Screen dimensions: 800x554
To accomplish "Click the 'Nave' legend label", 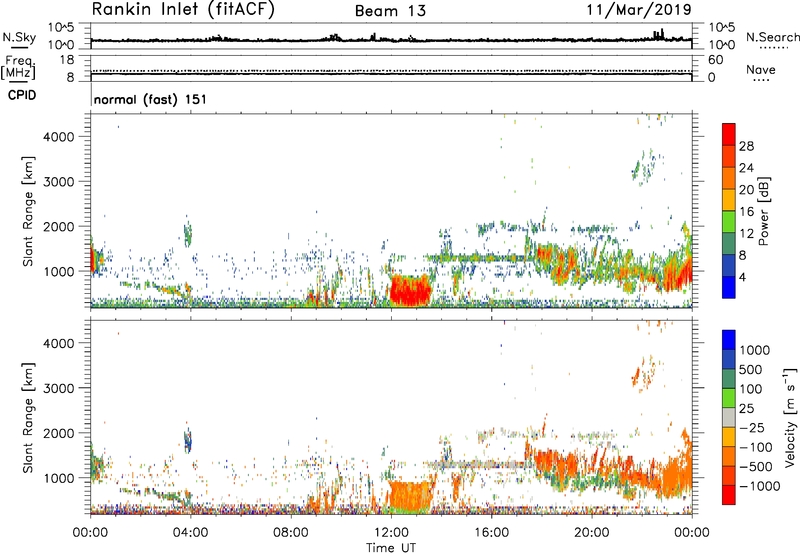I will pyautogui.click(x=761, y=69).
